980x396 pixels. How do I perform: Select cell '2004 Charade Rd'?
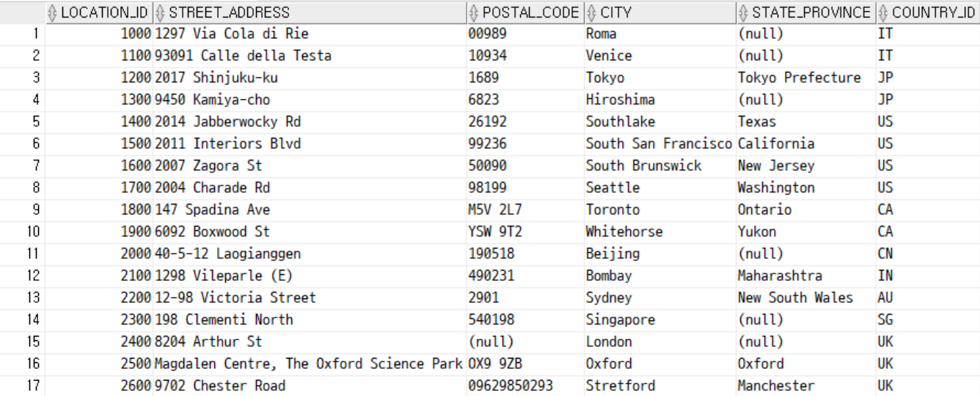pyautogui.click(x=310, y=188)
